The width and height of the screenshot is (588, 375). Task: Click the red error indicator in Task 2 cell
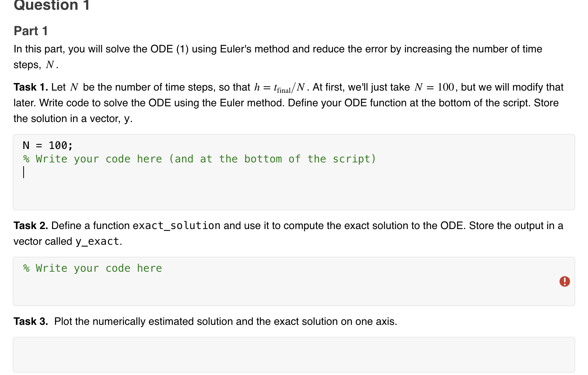pyautogui.click(x=564, y=281)
